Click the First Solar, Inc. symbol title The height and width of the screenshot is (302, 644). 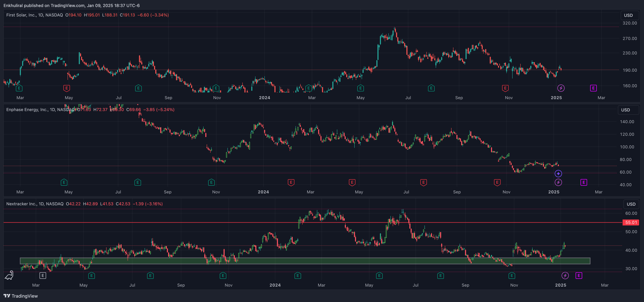[x=21, y=15]
